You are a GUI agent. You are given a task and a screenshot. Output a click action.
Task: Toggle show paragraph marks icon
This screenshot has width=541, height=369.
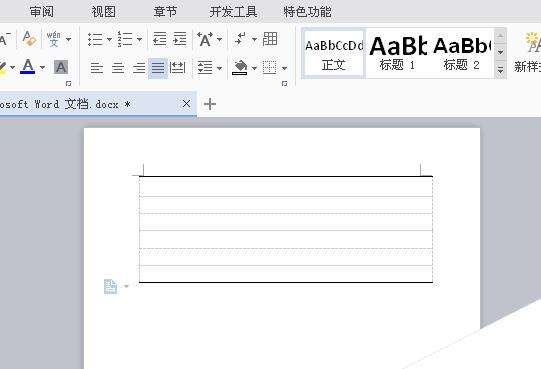coord(240,39)
